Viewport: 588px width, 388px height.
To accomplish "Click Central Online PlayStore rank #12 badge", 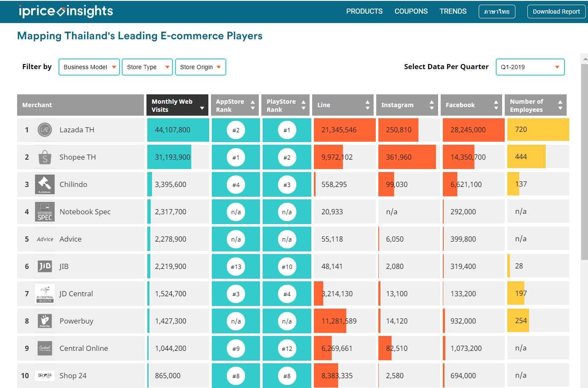I will [287, 349].
